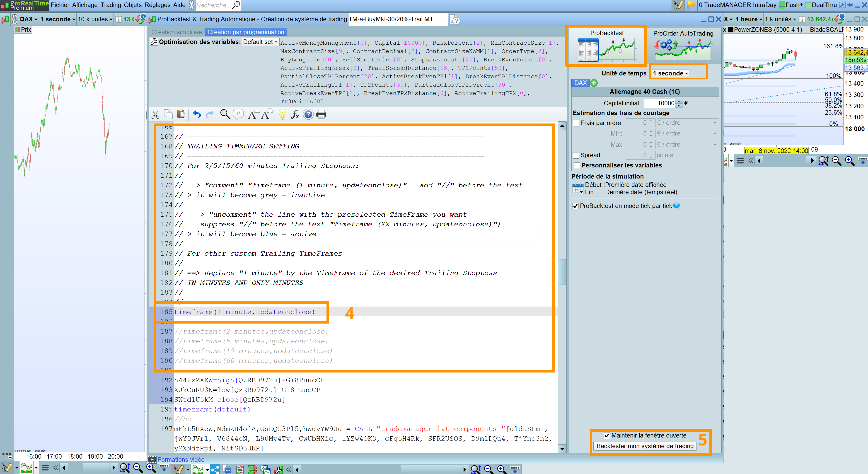Open the light bulb suggestions icon

282,115
